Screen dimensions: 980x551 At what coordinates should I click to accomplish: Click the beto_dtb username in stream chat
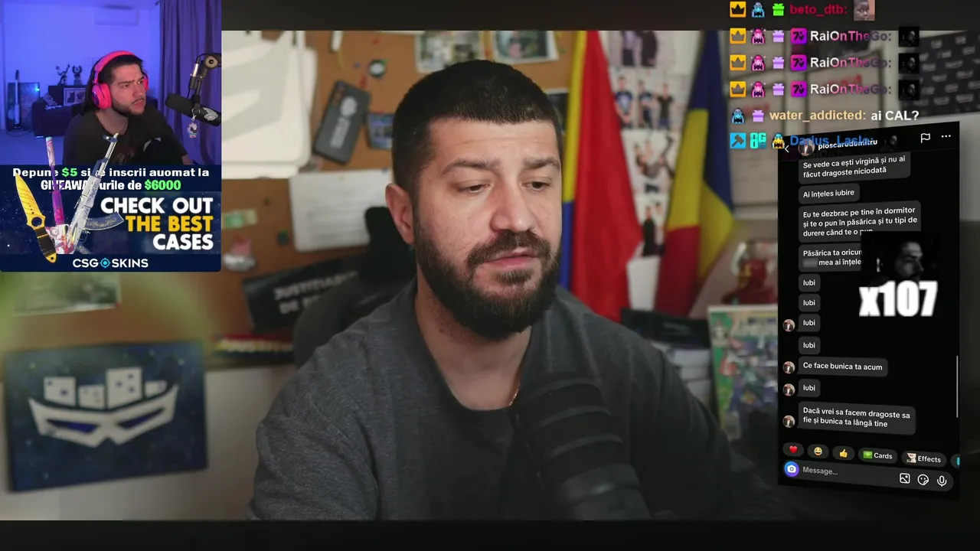pos(818,10)
